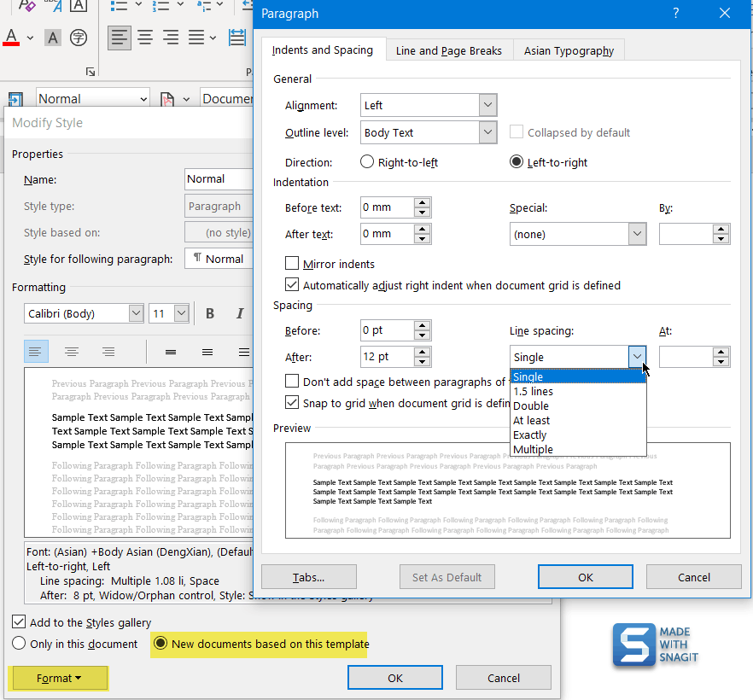Choose At least in the line spacing list
Viewport: 753px width, 700px height.
pyautogui.click(x=578, y=420)
